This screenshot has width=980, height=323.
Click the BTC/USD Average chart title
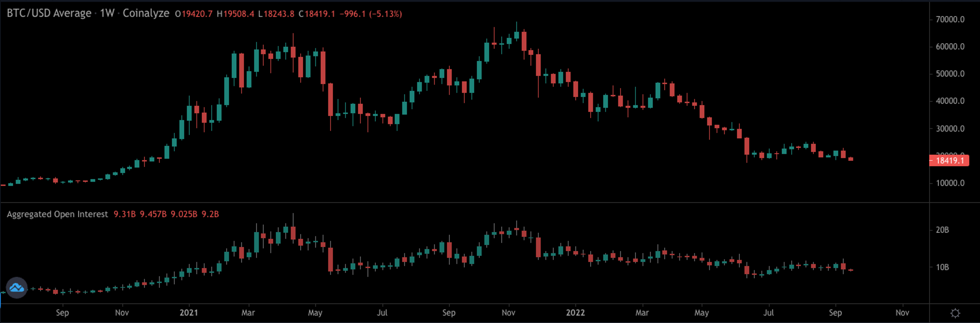coord(49,13)
